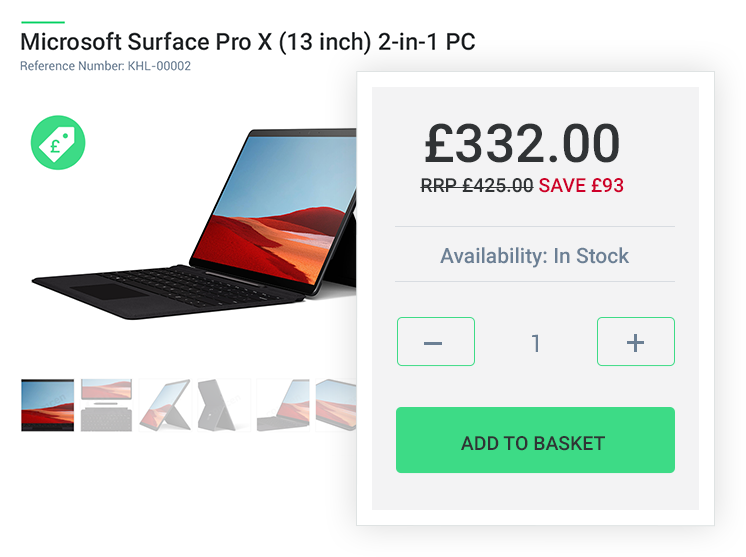This screenshot has width=746, height=557.
Task: Click the struck-through RRP £425.00 text
Action: [477, 186]
